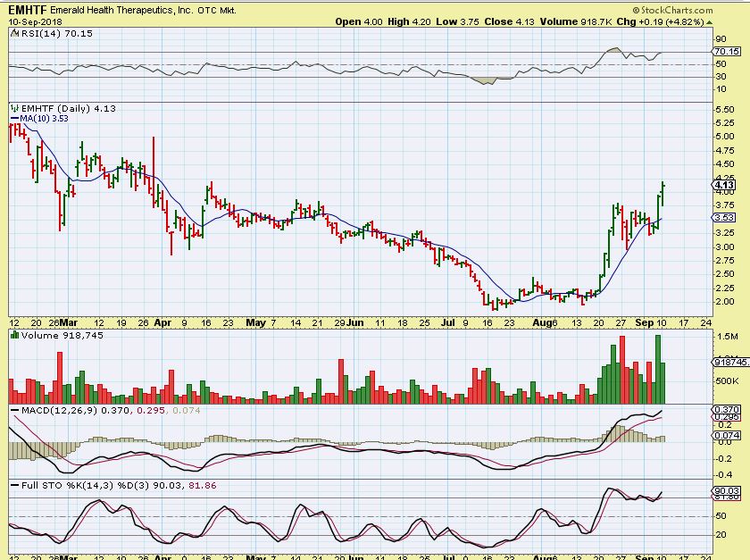Click the Apr label on the date axis above Volume
This screenshot has width=750, height=560.
click(x=162, y=322)
